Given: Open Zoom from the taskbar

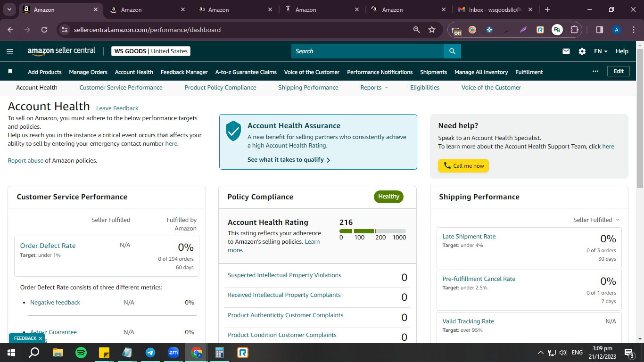Looking at the screenshot, I should [x=173, y=353].
